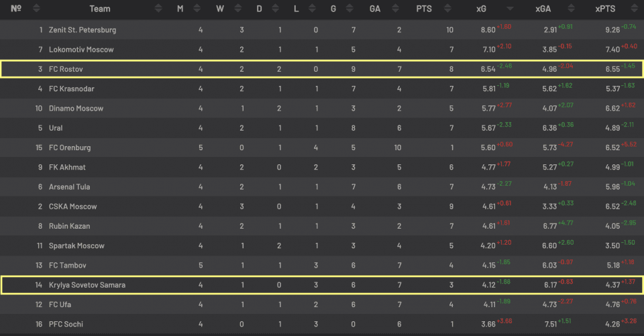This screenshot has height=336, width=644.
Task: Open Lokomotiv Moscow team link
Action: pyautogui.click(x=81, y=50)
